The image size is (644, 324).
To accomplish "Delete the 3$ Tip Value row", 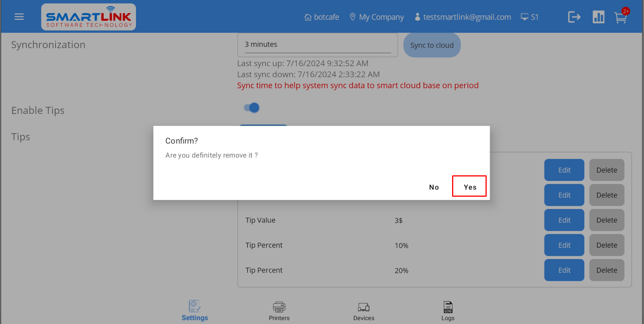I will 606,220.
